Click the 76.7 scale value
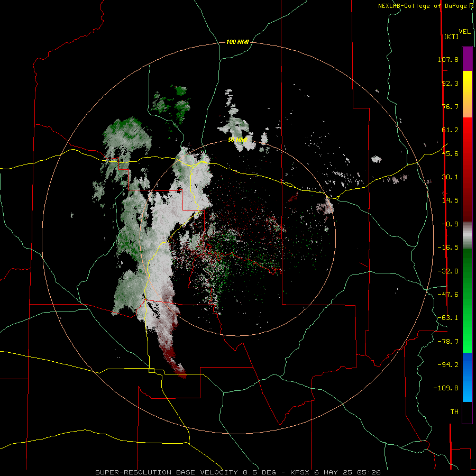Screen dimensions: 476x476 pyautogui.click(x=450, y=106)
